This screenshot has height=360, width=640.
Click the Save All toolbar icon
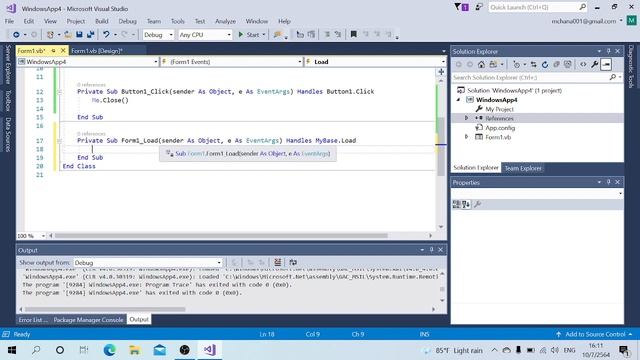[x=90, y=35]
